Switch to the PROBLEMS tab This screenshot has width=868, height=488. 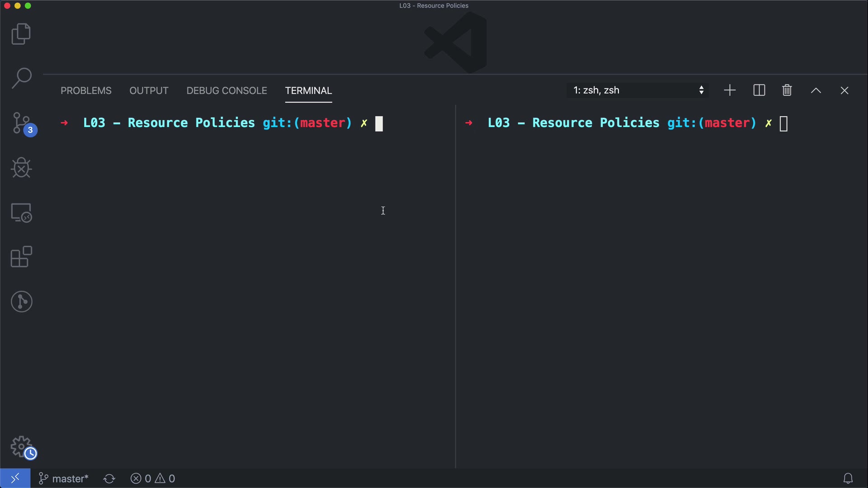86,91
